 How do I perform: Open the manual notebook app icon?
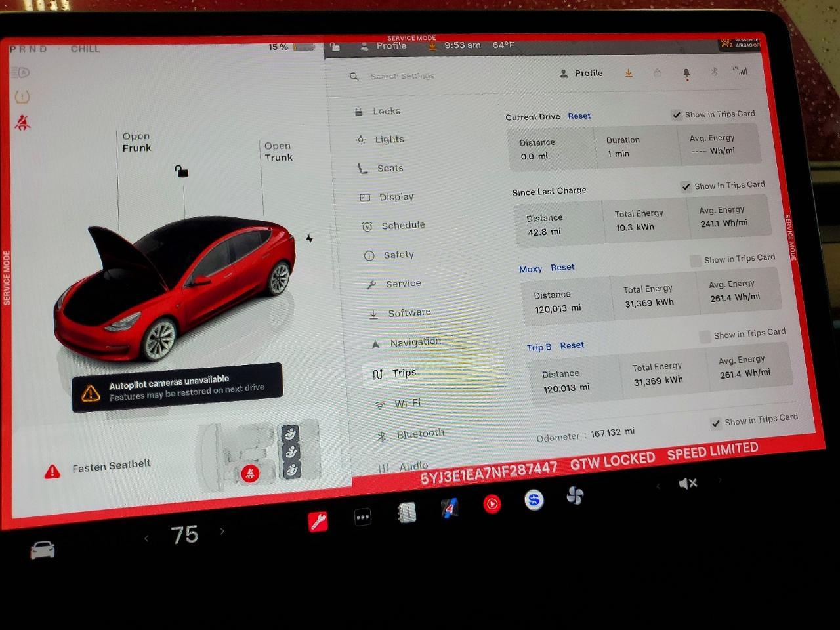point(406,512)
